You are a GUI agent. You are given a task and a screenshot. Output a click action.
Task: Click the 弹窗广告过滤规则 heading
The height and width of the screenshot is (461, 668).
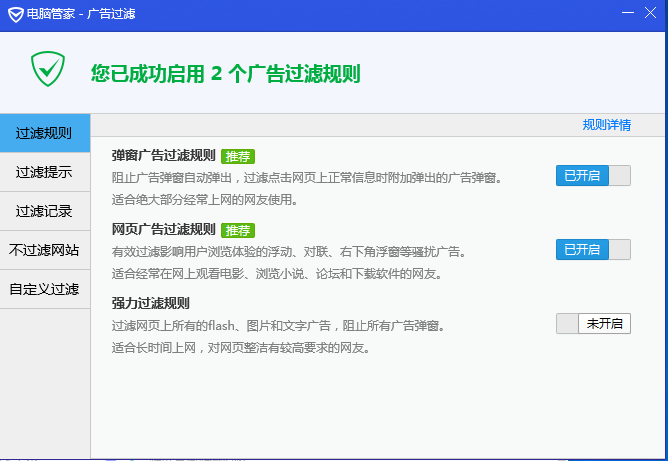pyautogui.click(x=164, y=156)
